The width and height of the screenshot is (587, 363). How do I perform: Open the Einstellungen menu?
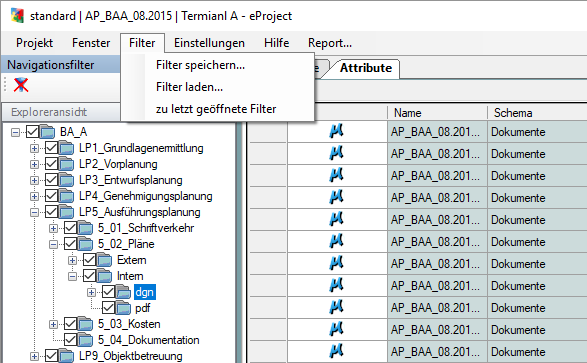(209, 43)
